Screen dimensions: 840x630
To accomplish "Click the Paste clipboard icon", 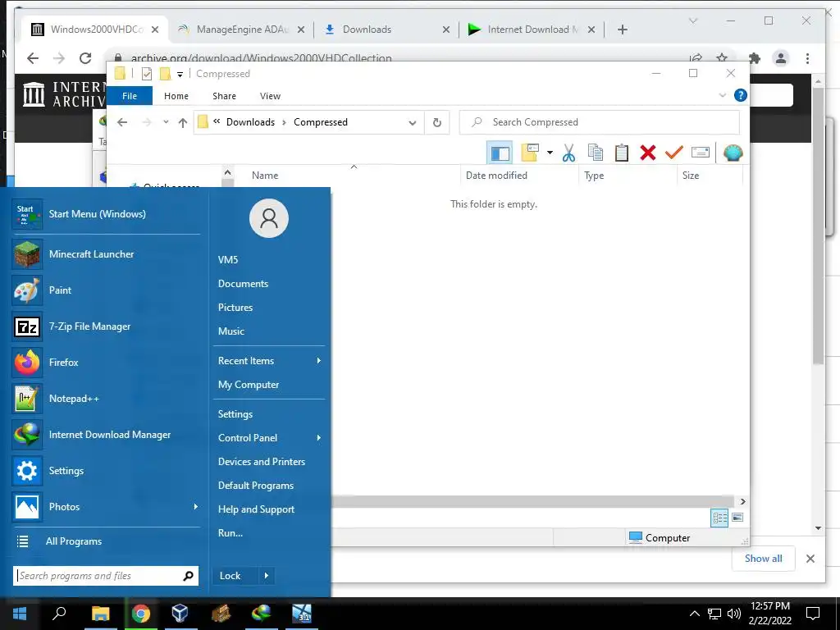I will coord(622,153).
